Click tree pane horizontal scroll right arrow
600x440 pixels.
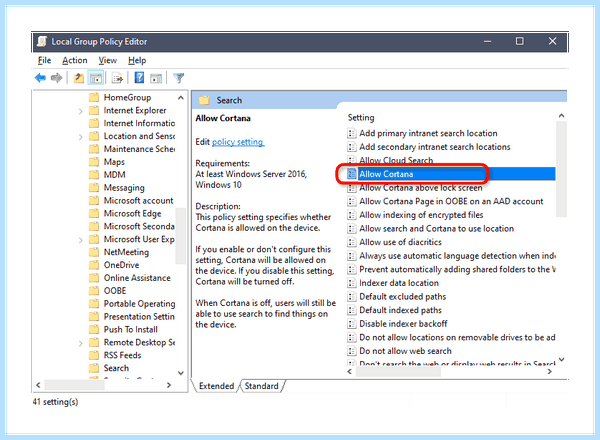169,385
